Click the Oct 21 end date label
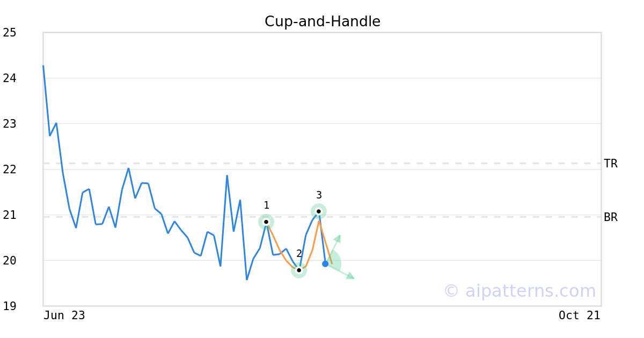 tap(580, 315)
